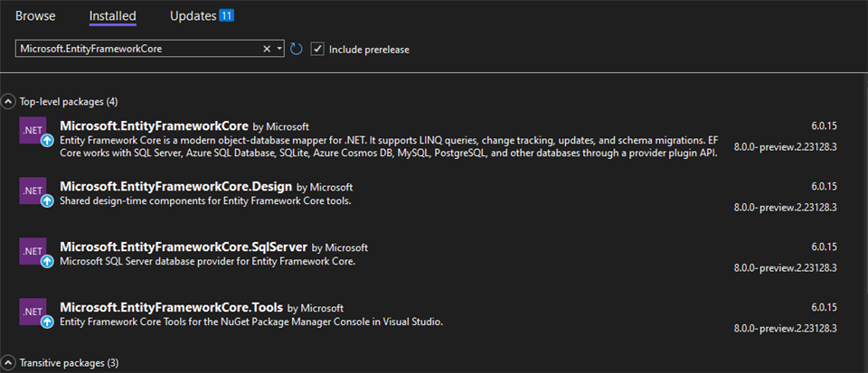Click Top-level packages (4) heading
The image size is (868, 373).
coord(69,102)
